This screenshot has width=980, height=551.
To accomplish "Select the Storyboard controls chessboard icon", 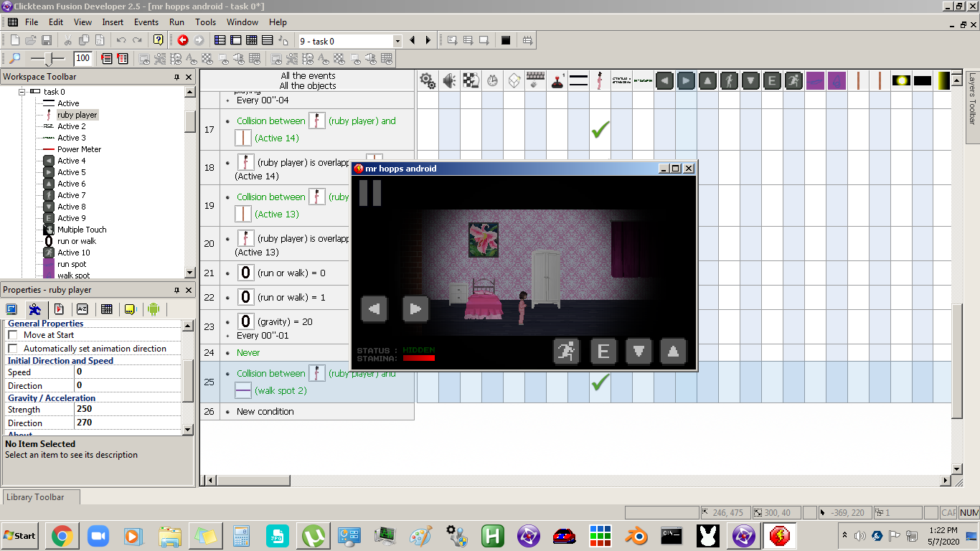I will (471, 80).
